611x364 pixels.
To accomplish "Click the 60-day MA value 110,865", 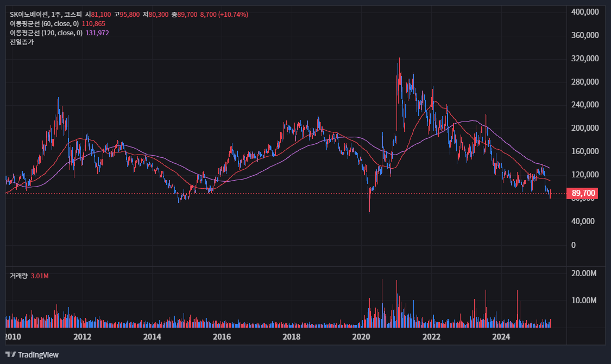I will pos(93,24).
